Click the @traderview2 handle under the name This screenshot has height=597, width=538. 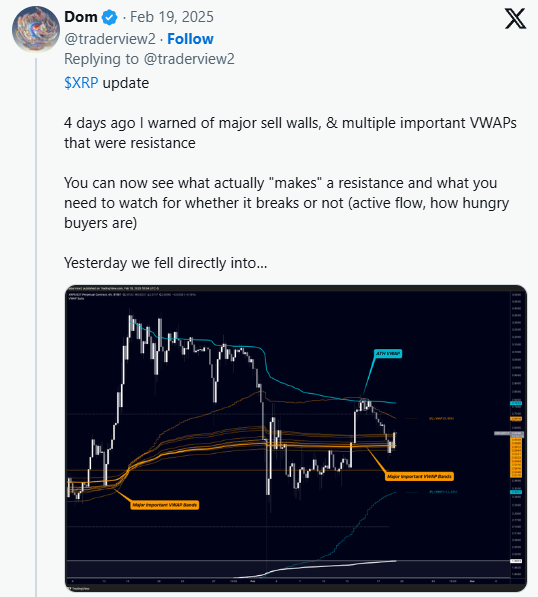point(110,39)
